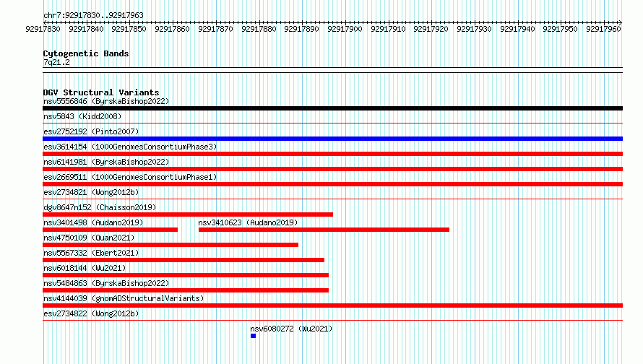Click the chr7:92917830..92917963 region label
This screenshot has height=364, width=643.
(93, 15)
